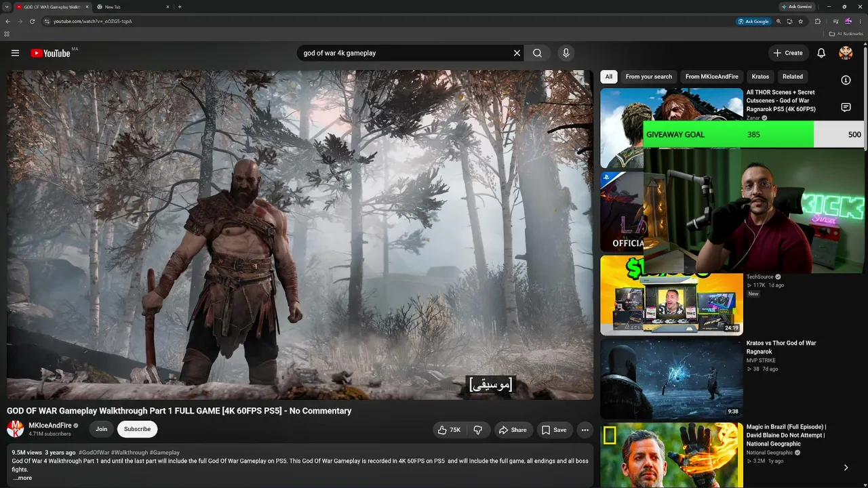This screenshot has height=488, width=868.
Task: Open YouTube notifications bell
Action: (x=821, y=53)
